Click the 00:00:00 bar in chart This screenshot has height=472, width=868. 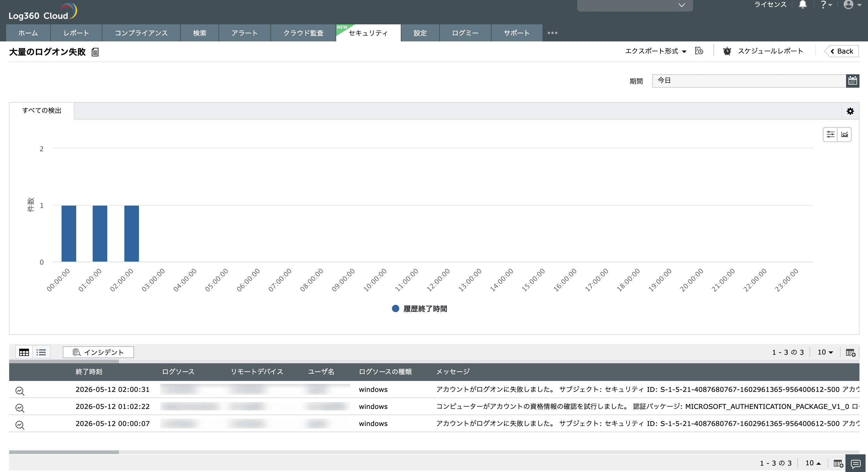(69, 233)
